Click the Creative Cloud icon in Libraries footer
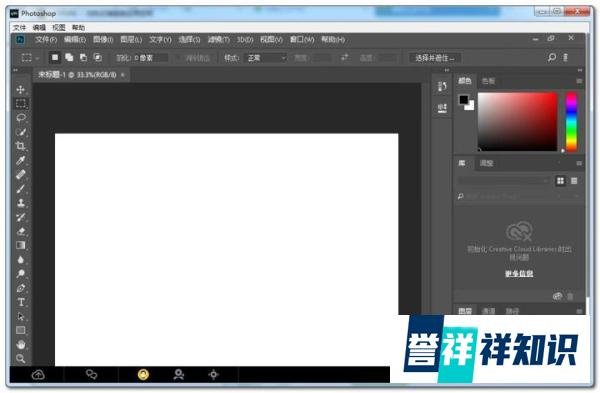Viewport: 600px width, 393px height. 558,296
